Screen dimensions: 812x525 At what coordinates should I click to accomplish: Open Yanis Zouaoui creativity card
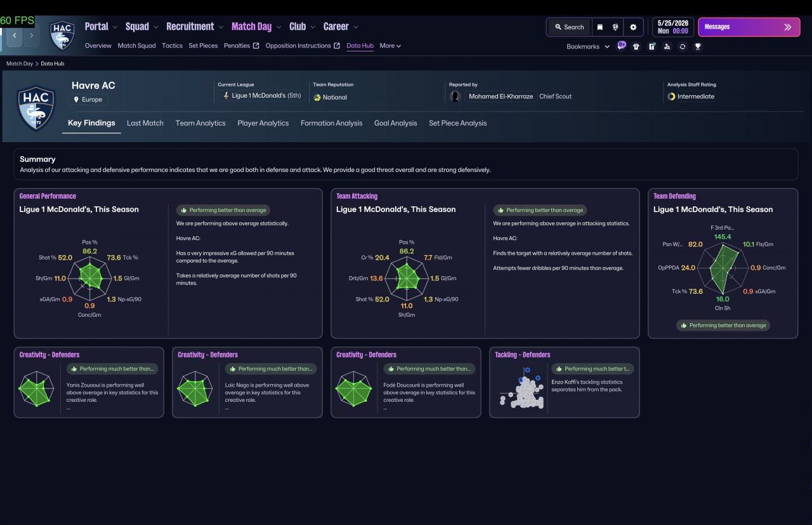[x=89, y=382]
